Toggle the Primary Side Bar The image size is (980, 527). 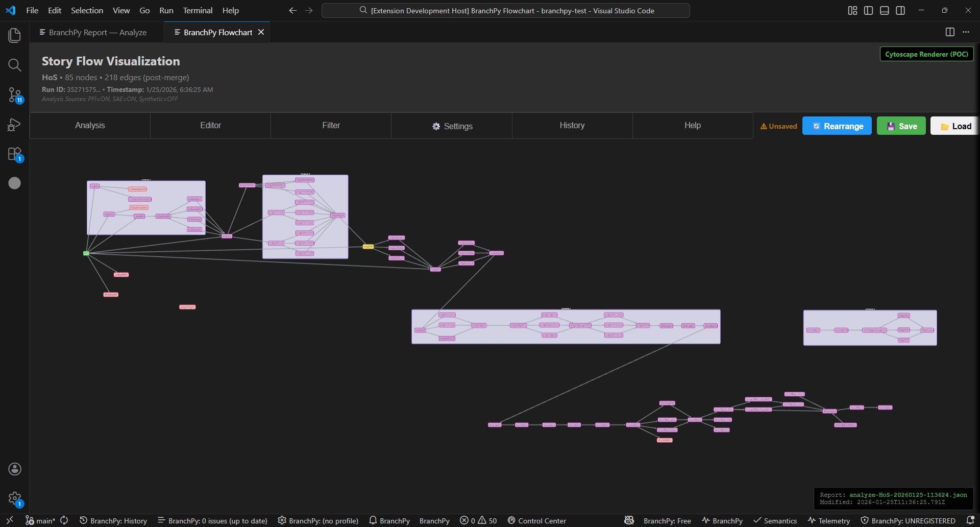click(868, 10)
